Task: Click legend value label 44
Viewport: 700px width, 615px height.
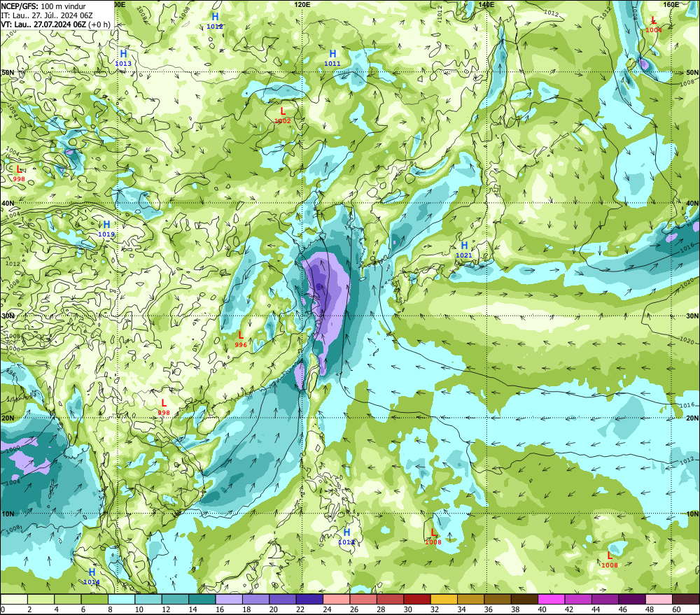Action: [596, 609]
